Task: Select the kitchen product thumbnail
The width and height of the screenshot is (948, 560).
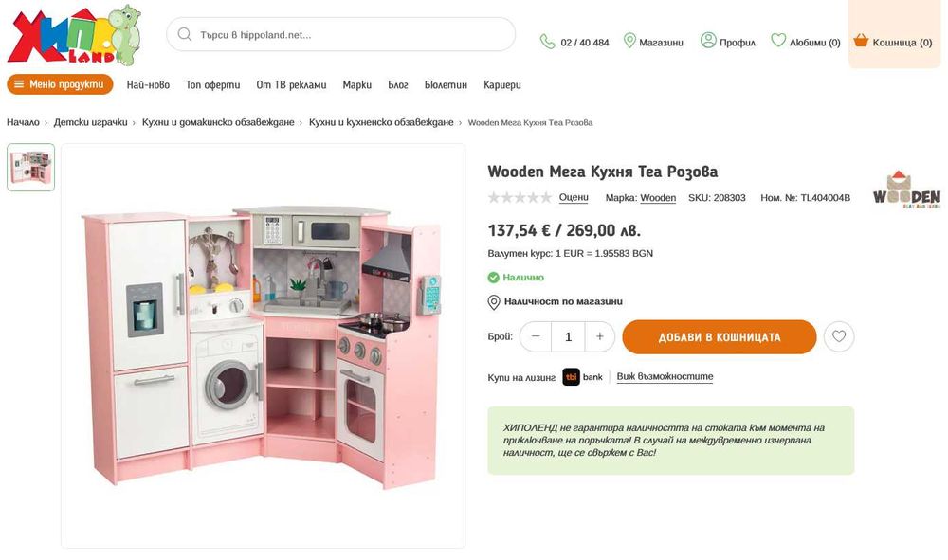Action: [x=31, y=168]
